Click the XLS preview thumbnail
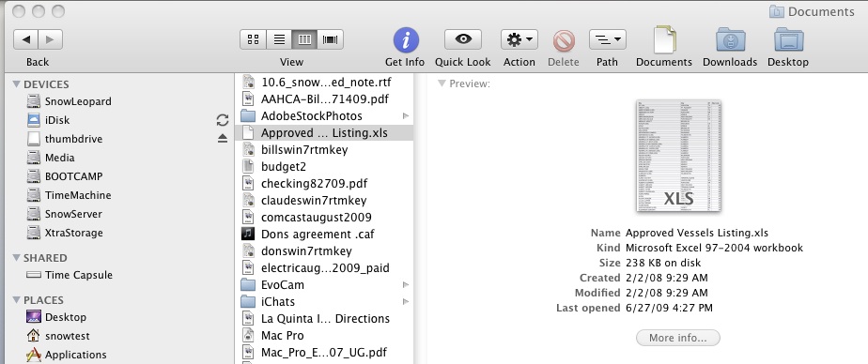 click(678, 156)
